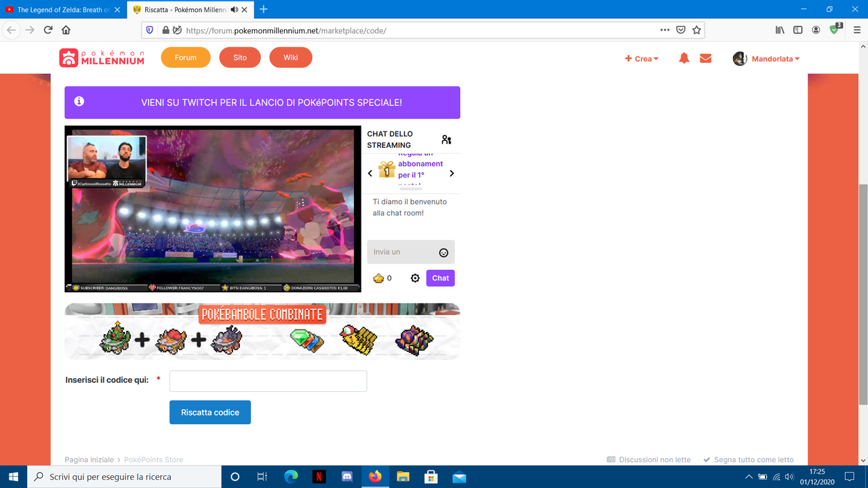The width and height of the screenshot is (868, 488).
Task: Click the tracking protection shield icon
Action: (150, 30)
